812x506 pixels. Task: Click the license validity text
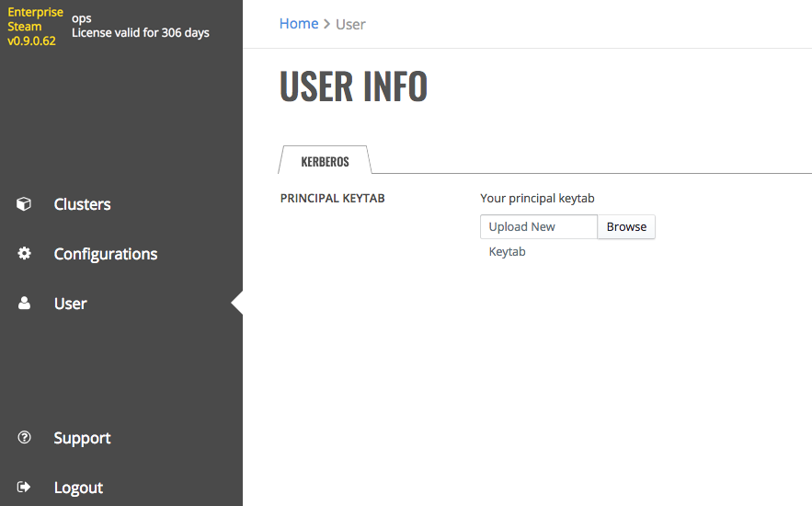pos(141,32)
